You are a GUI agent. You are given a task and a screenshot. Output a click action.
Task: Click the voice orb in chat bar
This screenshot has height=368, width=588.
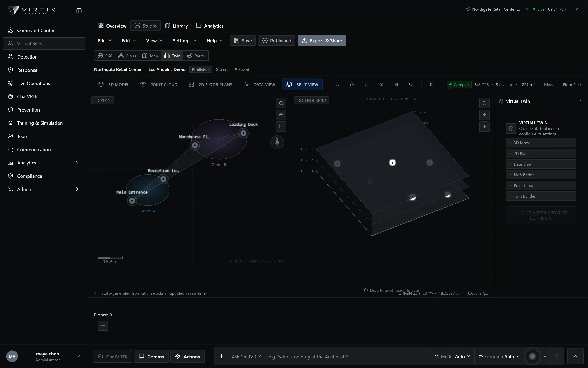pyautogui.click(x=532, y=356)
